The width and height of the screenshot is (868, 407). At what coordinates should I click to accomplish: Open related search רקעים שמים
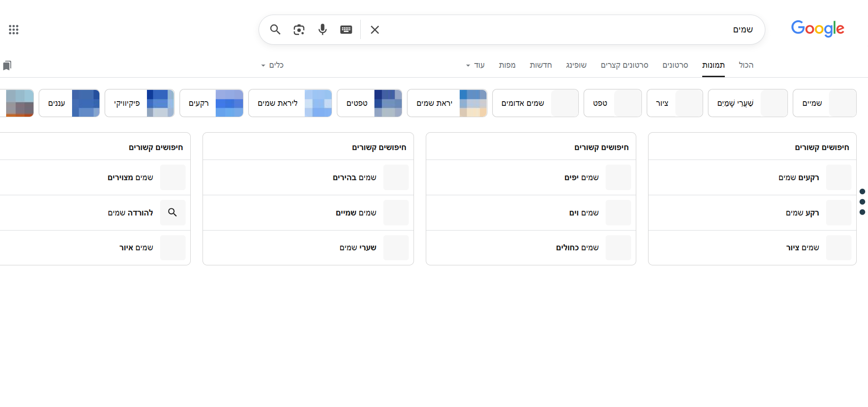[x=752, y=177]
